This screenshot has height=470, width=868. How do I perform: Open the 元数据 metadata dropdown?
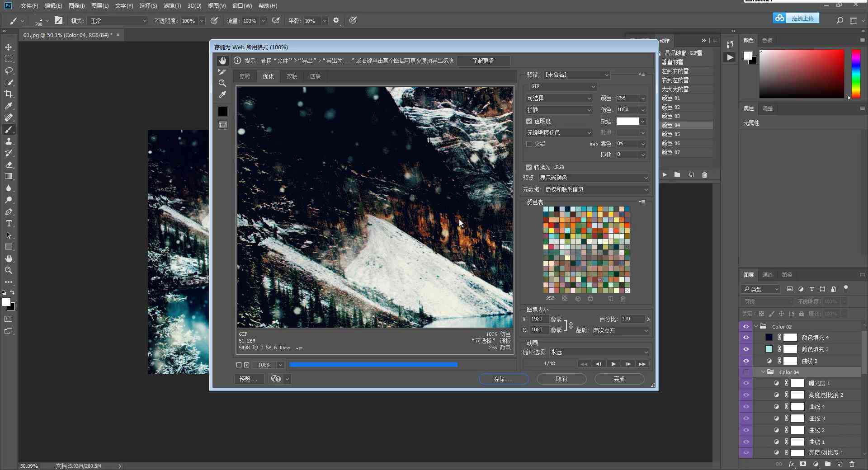(x=596, y=189)
